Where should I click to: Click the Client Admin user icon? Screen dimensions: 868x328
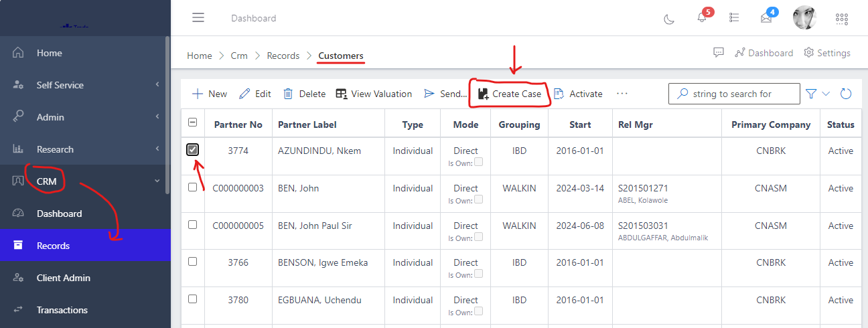[x=19, y=278]
